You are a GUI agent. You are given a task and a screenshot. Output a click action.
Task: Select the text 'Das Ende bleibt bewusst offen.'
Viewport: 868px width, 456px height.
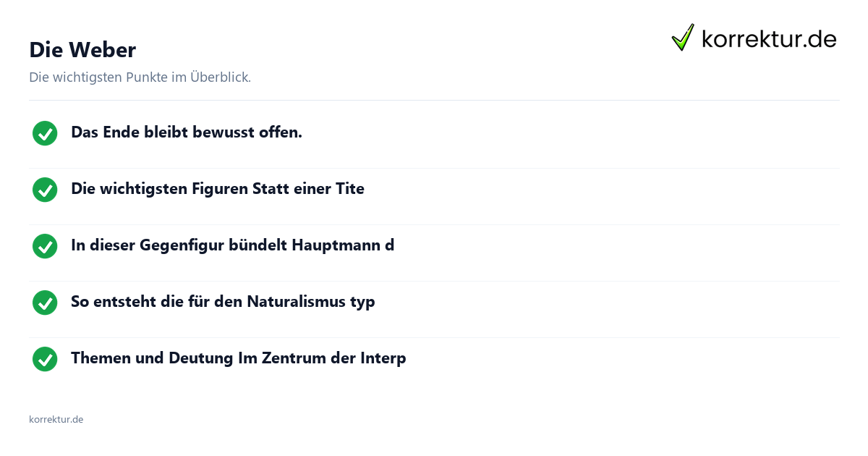point(187,132)
